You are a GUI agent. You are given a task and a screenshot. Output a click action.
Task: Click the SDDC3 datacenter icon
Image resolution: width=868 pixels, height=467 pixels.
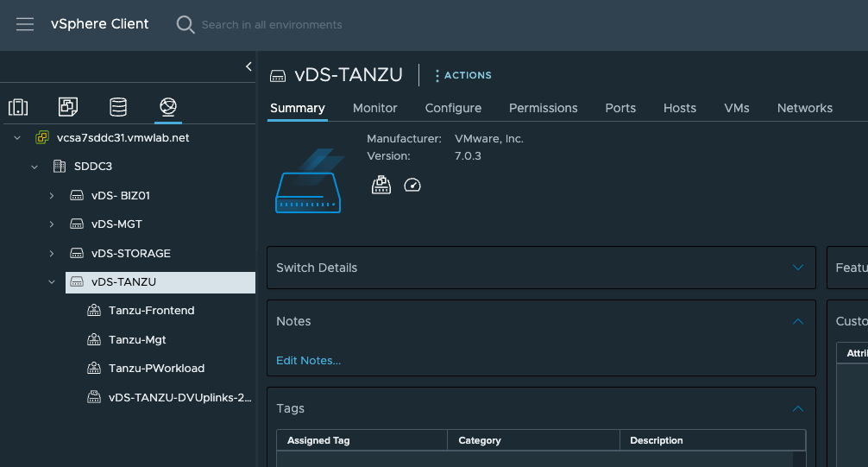[x=60, y=167]
